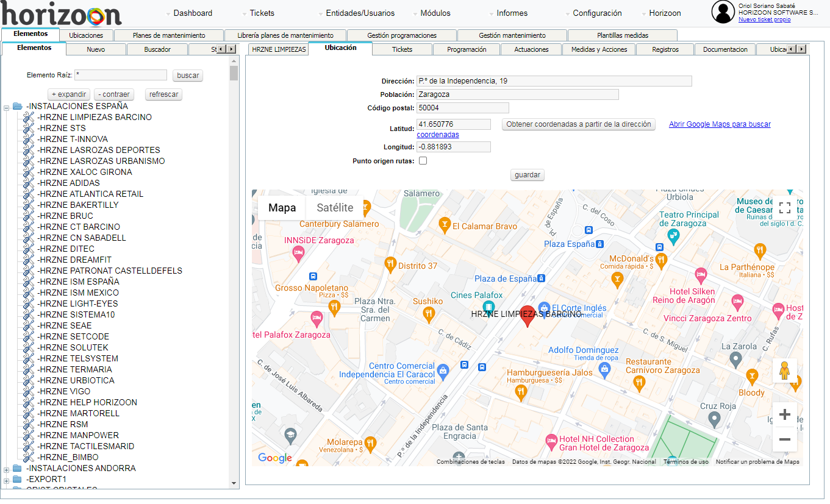This screenshot has height=504, width=830.
Task: Click the wrench icon beside HRZNE DREAMFIT
Action: 29,260
